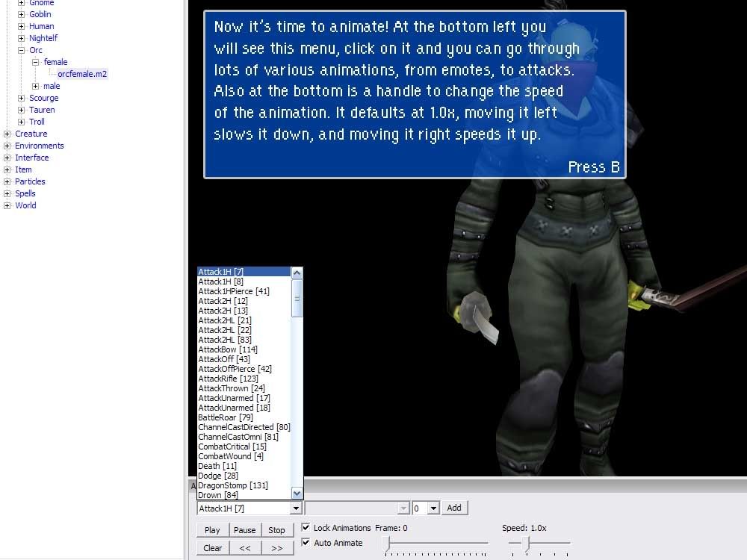Select Attack2HL [21] animation
This screenshot has width=747, height=560.
click(x=244, y=320)
